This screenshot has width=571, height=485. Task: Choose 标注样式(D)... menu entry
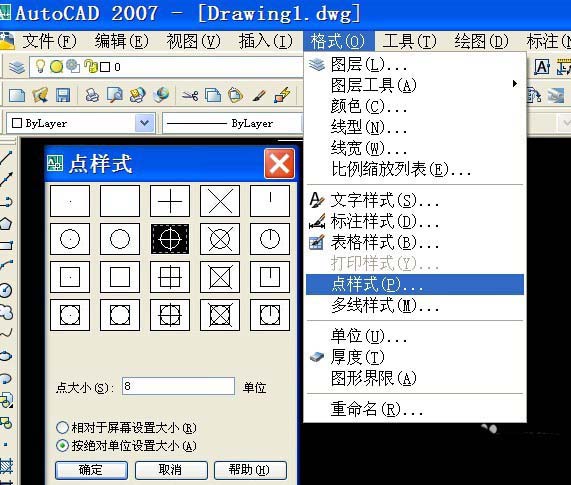click(x=415, y=221)
